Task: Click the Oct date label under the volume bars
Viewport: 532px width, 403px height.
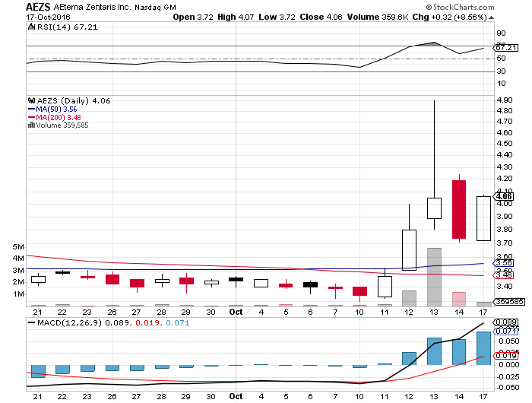Action: [x=236, y=312]
